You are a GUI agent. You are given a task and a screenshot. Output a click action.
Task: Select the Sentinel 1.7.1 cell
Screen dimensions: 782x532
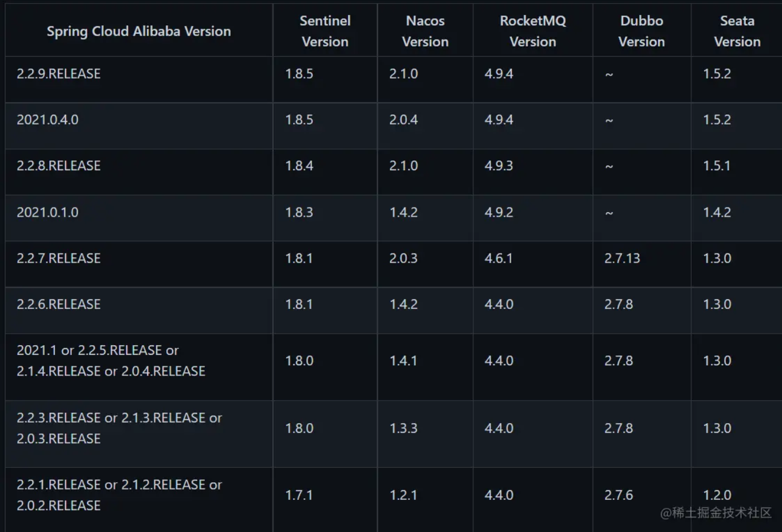coord(299,495)
